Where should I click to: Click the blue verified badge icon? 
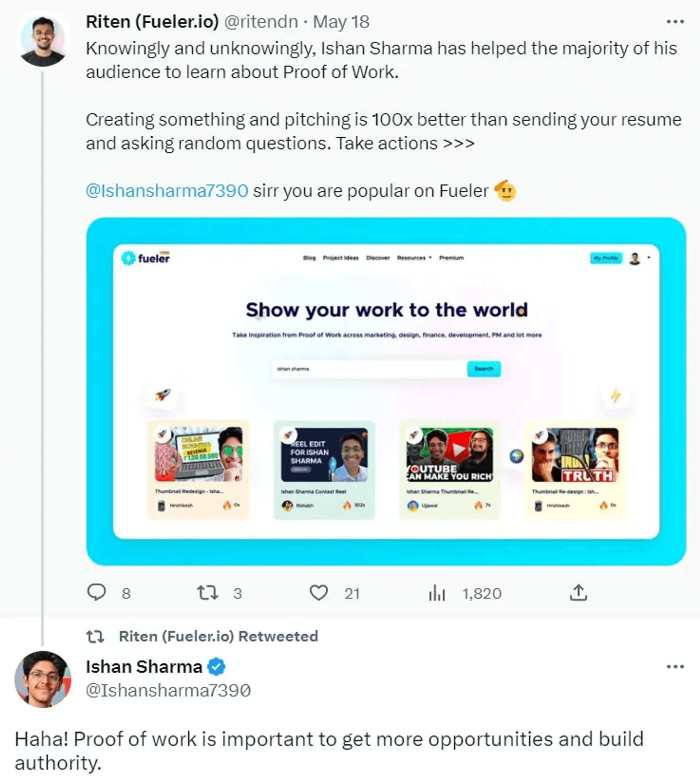click(217, 667)
